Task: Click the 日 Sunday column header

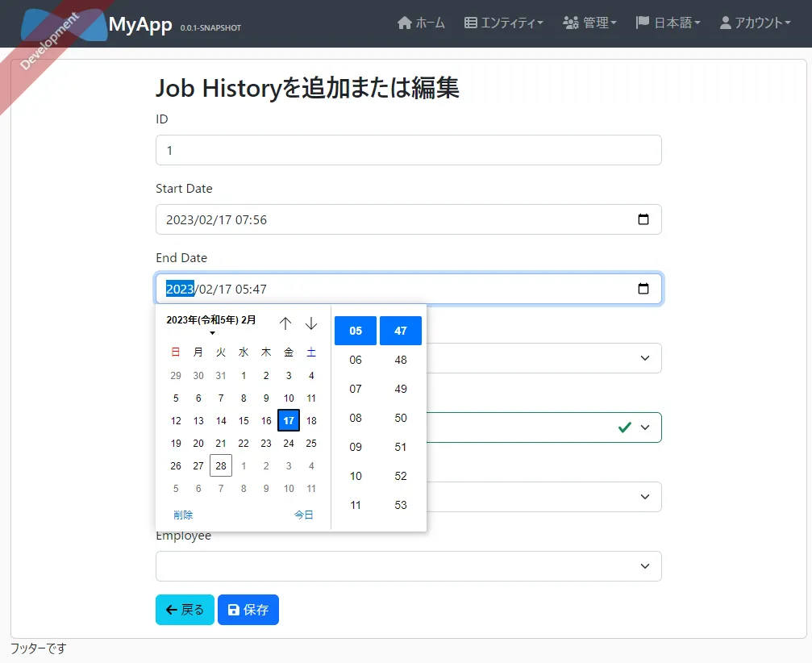Action: pyautogui.click(x=176, y=352)
